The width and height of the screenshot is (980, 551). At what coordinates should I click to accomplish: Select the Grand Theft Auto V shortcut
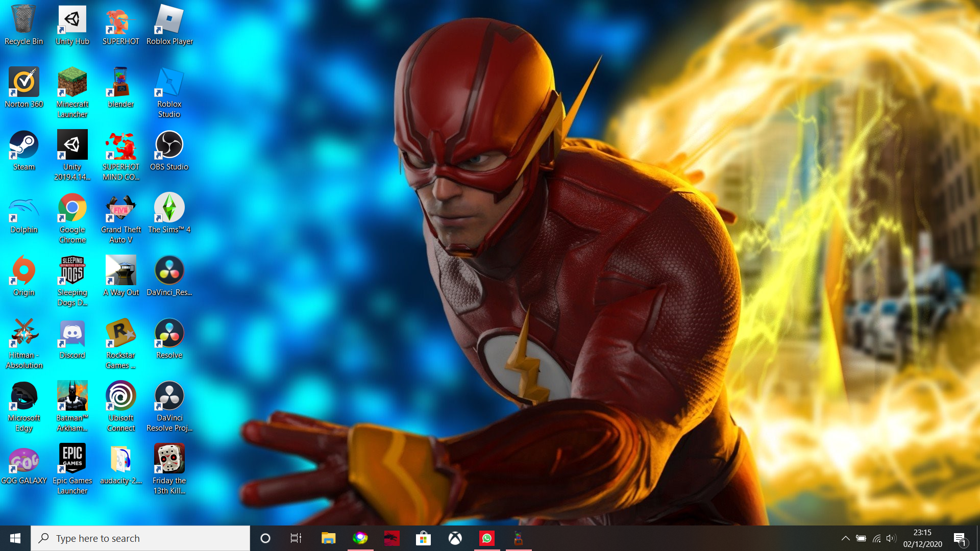point(120,218)
